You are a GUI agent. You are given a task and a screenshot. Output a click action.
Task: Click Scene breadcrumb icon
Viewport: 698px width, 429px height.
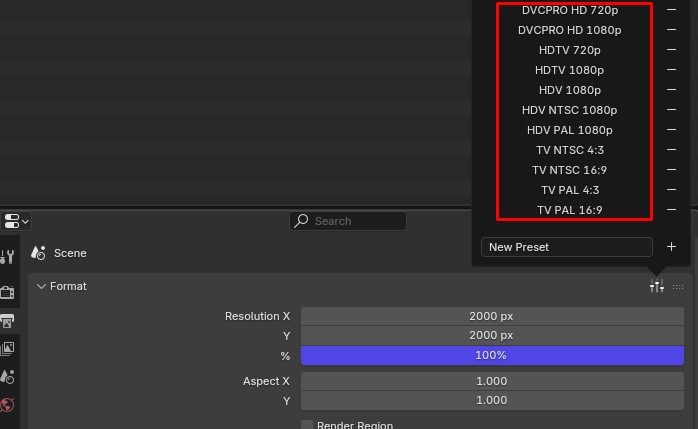38,253
